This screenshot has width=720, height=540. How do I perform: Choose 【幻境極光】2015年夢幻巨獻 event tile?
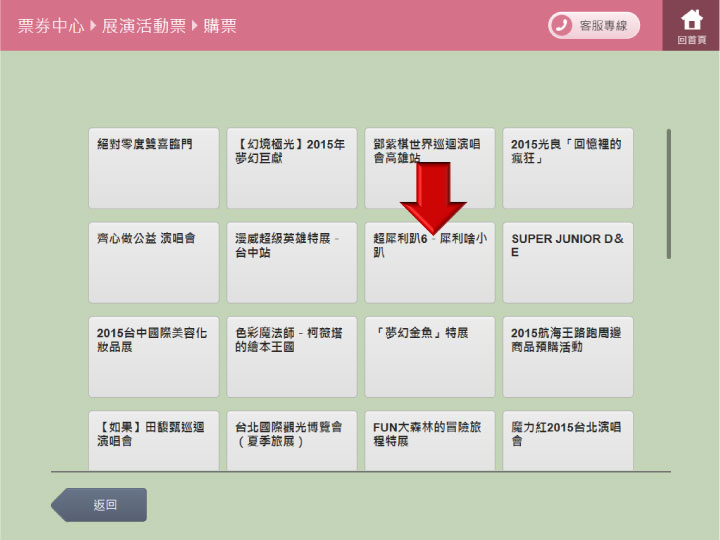pyautogui.click(x=291, y=168)
